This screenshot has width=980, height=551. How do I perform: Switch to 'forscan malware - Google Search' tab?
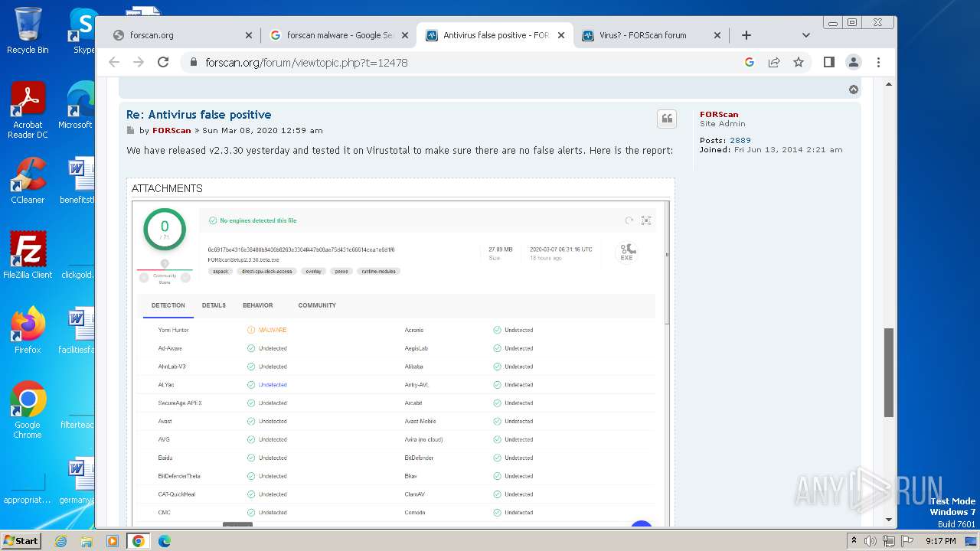339,35
